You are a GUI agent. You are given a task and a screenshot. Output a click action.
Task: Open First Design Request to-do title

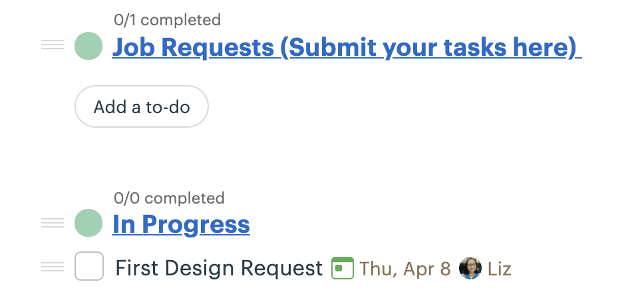coord(219,268)
